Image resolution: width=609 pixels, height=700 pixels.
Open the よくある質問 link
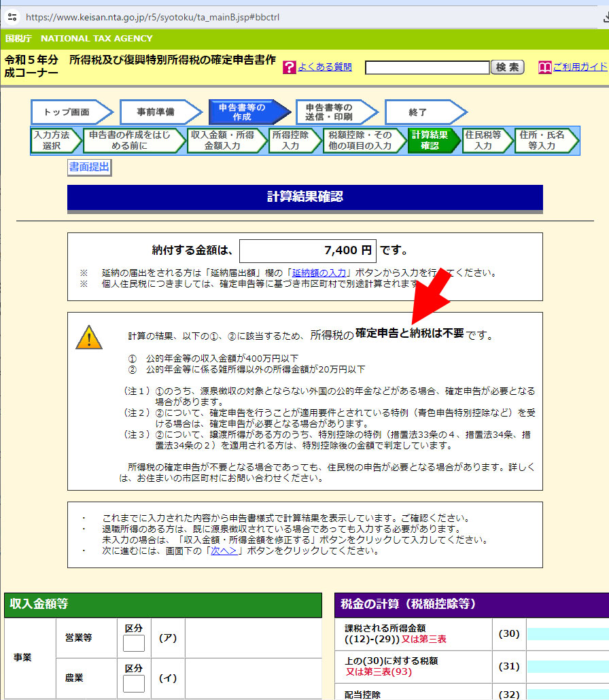click(x=325, y=67)
